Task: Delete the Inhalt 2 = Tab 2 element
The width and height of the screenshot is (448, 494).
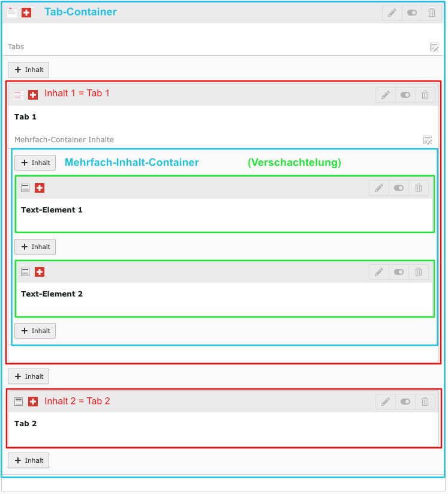Action: coord(425,402)
